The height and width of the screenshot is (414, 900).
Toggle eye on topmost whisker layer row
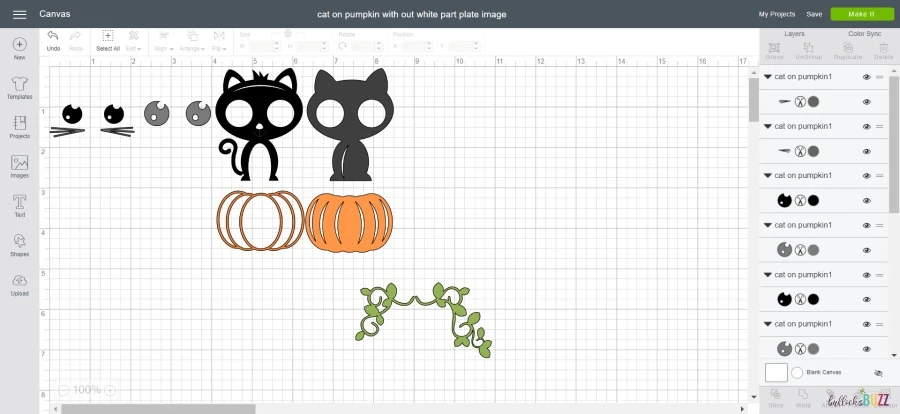867,102
